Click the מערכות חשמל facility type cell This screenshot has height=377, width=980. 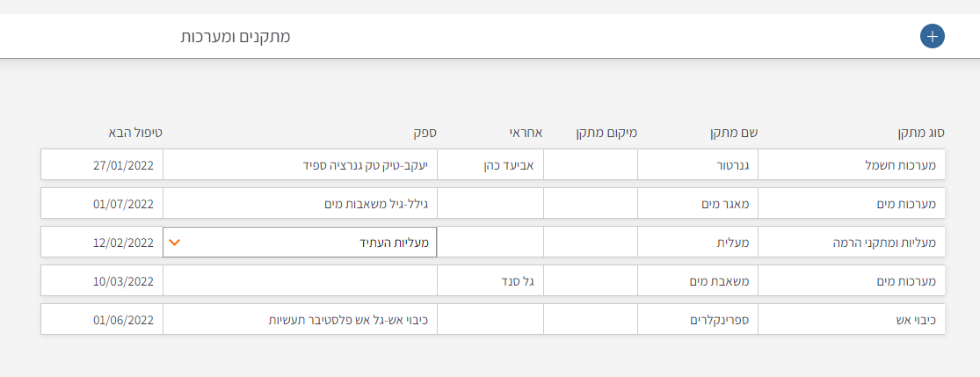852,164
